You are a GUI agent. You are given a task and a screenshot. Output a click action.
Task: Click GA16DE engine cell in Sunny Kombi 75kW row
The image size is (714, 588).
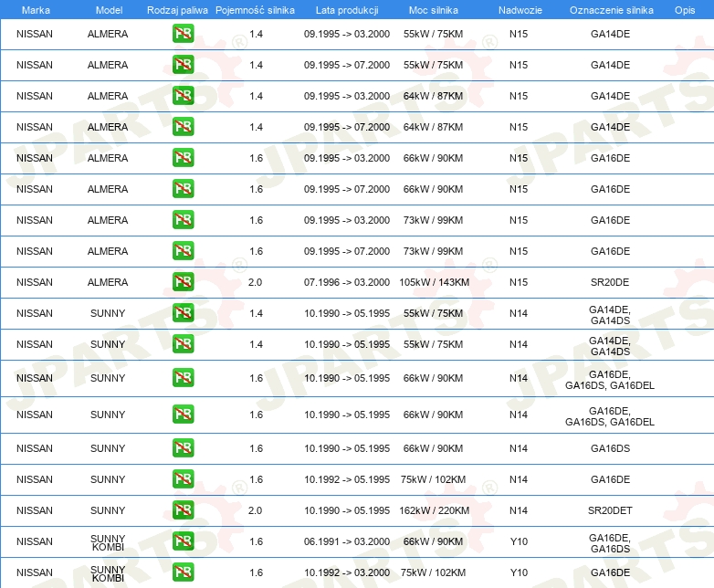tap(610, 572)
